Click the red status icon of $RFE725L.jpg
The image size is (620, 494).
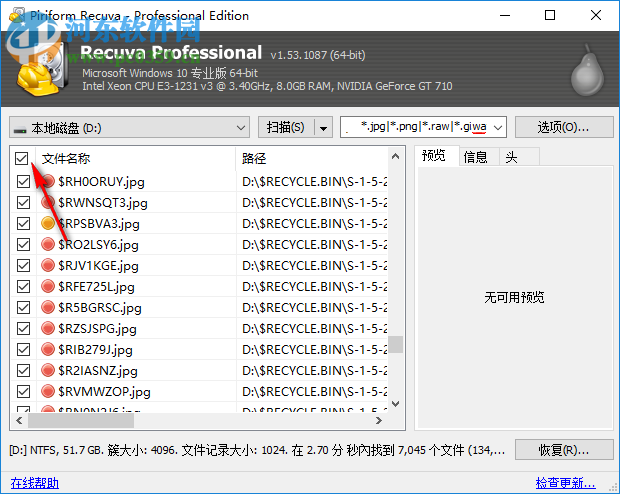48,286
